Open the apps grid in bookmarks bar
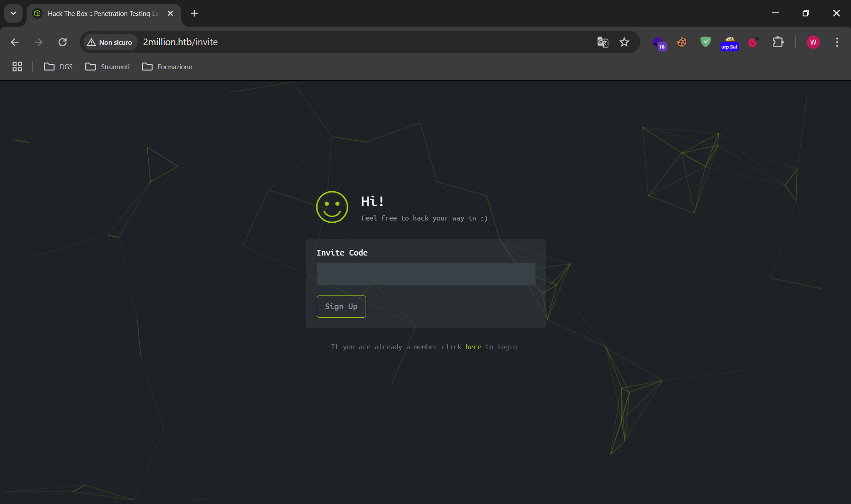851x504 pixels. (x=17, y=67)
